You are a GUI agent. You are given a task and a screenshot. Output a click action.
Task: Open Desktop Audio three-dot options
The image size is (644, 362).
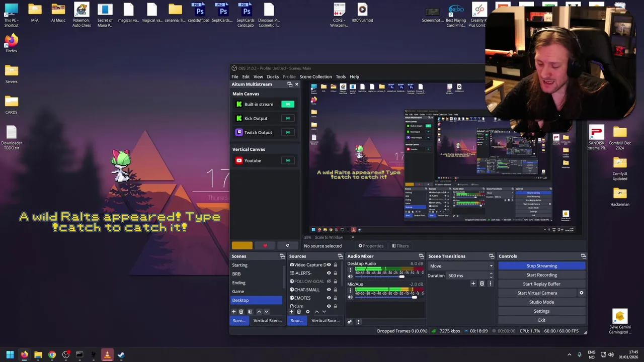click(350, 270)
